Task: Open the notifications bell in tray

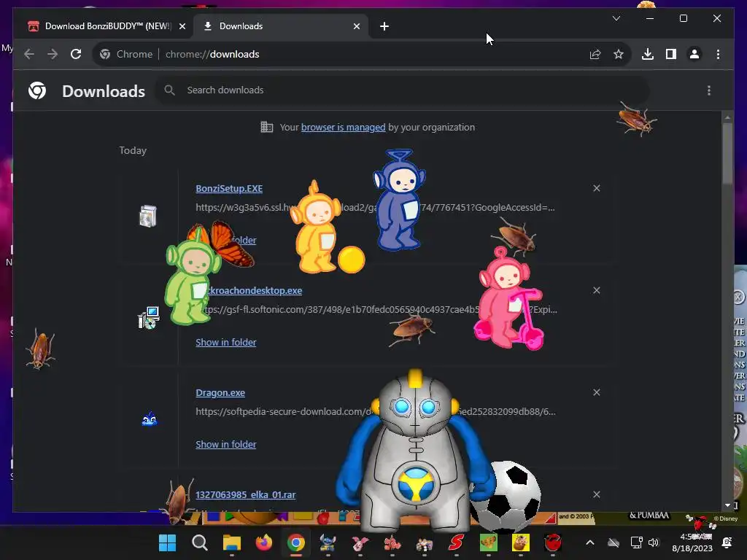Action: point(727,542)
